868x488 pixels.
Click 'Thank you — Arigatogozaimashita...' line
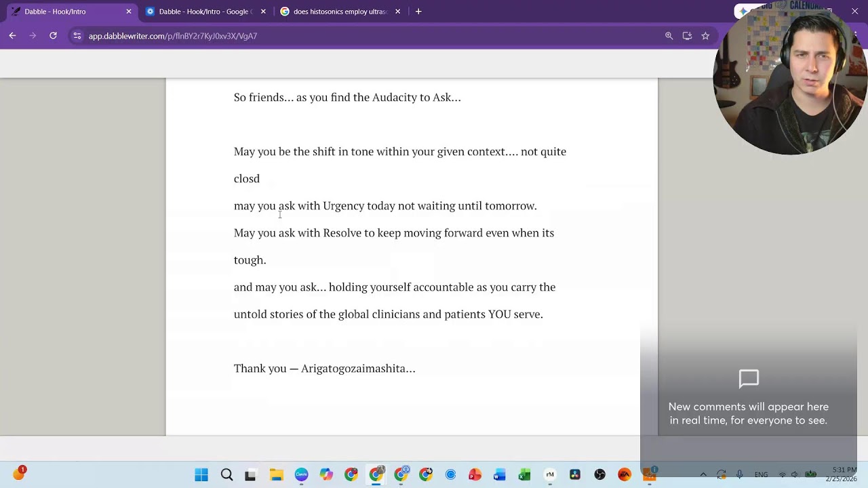[324, 369]
